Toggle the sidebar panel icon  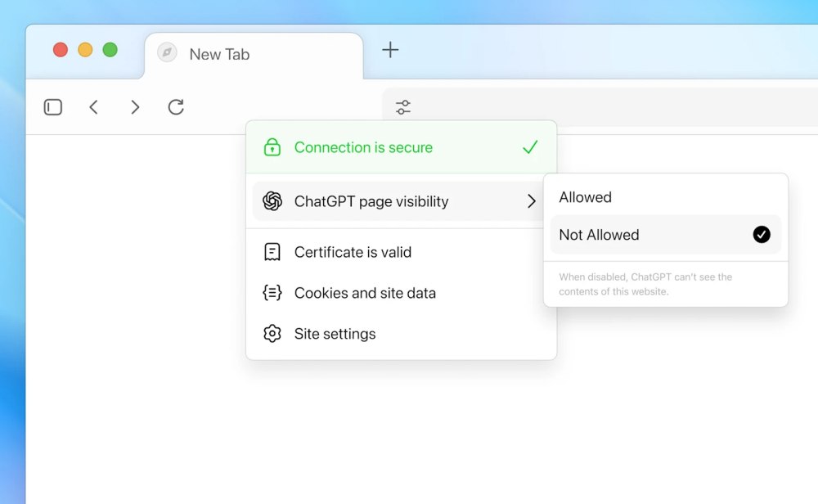pos(53,107)
